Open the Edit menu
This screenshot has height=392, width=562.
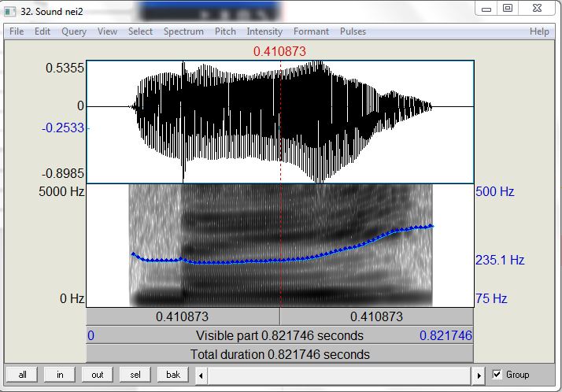[x=43, y=31]
